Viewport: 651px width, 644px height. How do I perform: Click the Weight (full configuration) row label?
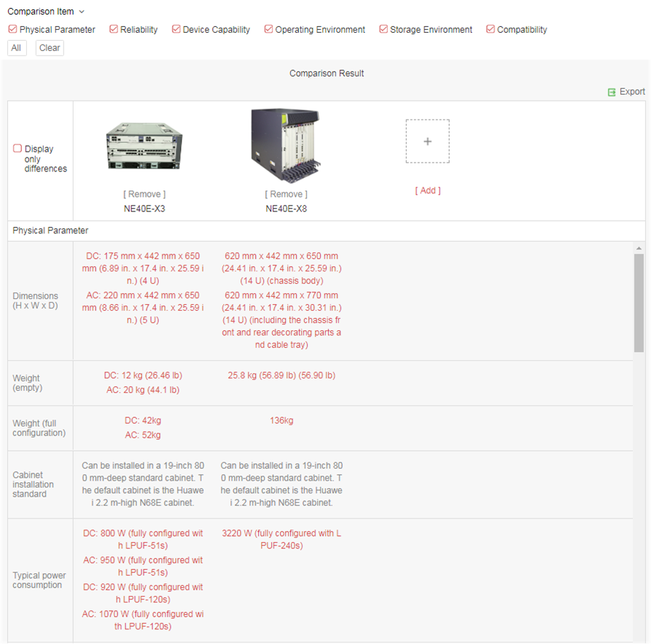(x=39, y=428)
